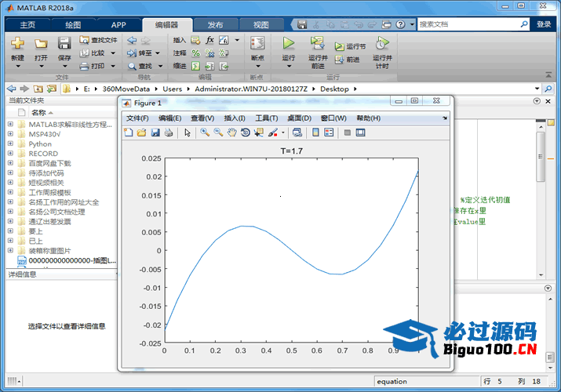The height and width of the screenshot is (392, 561).
Task: Expand the Python folder in file tree
Action: pos(11,144)
